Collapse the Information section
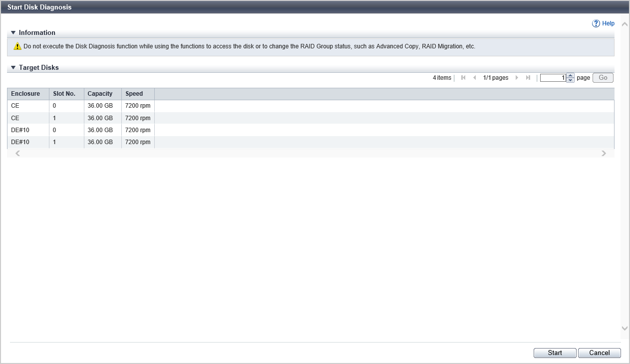The image size is (630, 364). coord(13,33)
